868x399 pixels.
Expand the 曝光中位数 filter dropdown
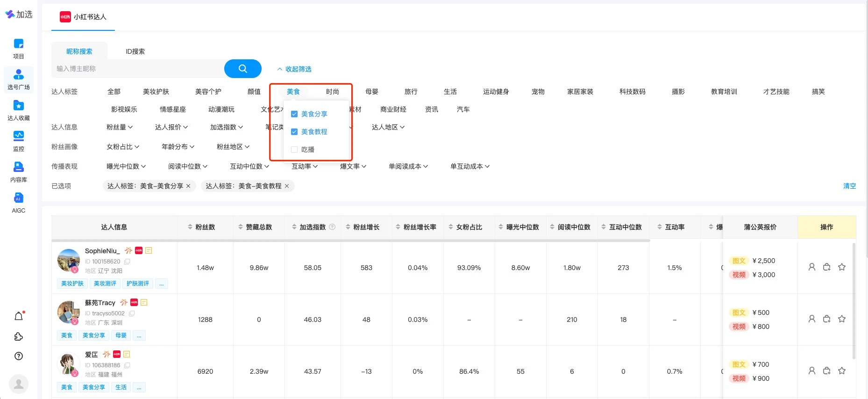pos(126,166)
